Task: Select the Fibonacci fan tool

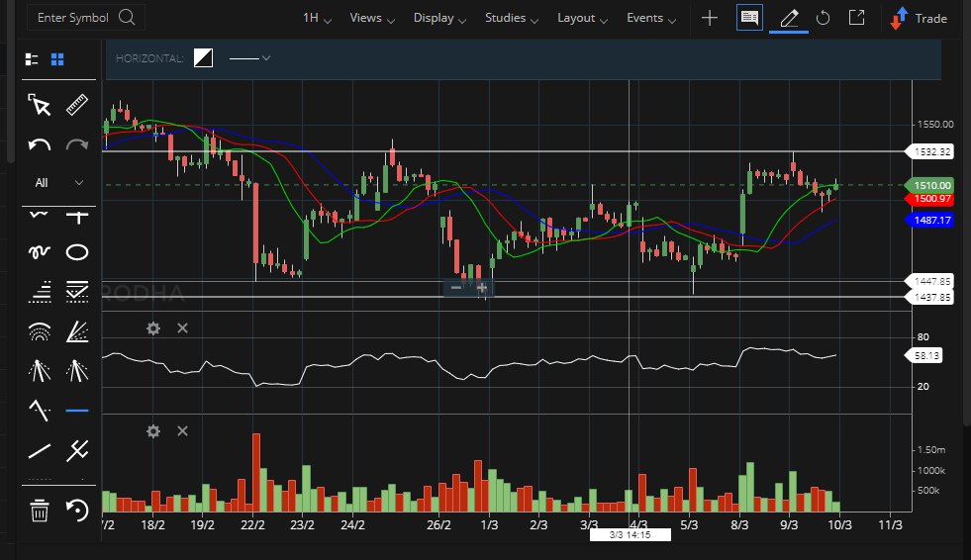Action: [77, 331]
